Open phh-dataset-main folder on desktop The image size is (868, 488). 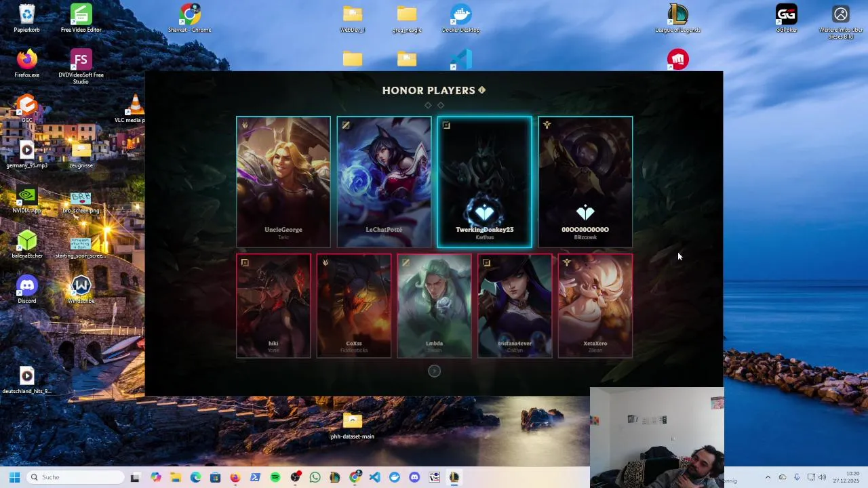pos(353,425)
